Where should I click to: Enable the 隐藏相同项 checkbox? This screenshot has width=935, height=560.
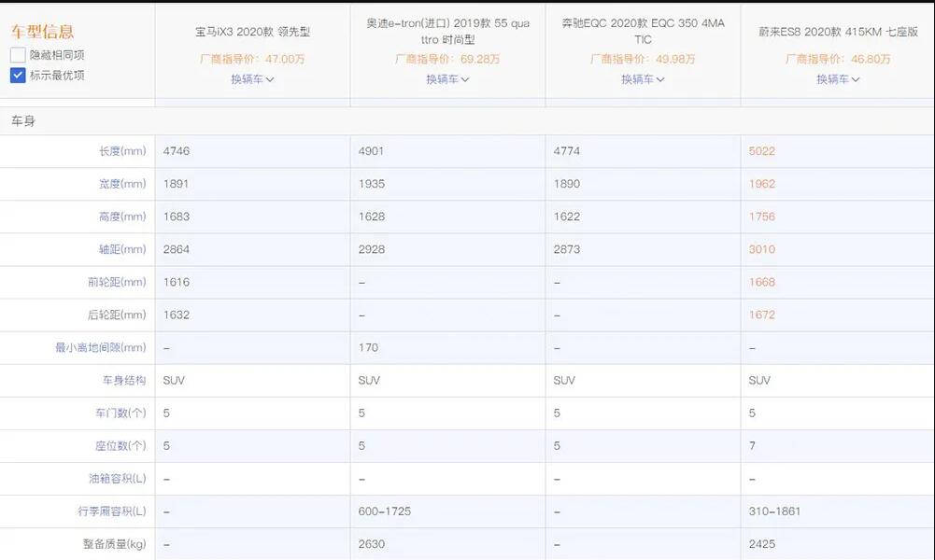(18, 55)
